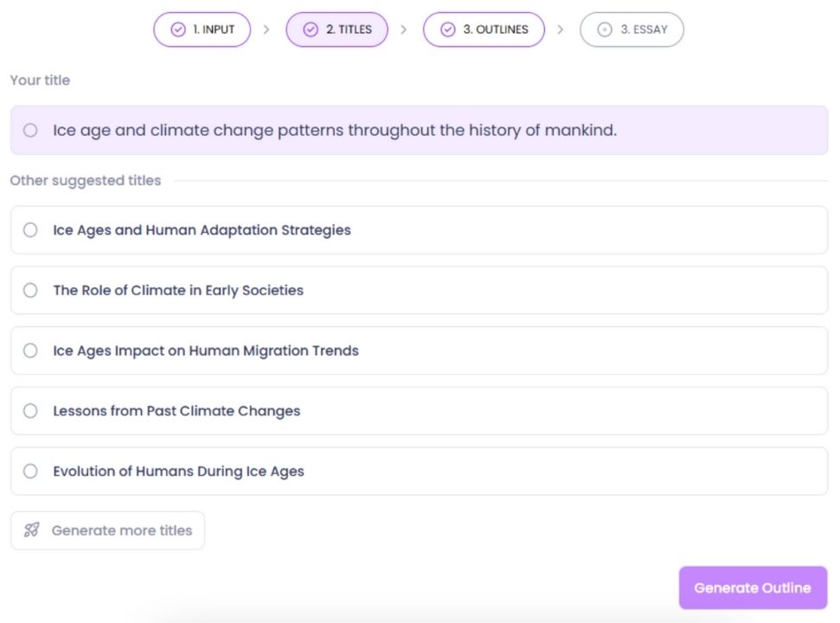840x623 pixels.
Task: Click the circle icon in the ESSAY step
Action: click(x=605, y=29)
